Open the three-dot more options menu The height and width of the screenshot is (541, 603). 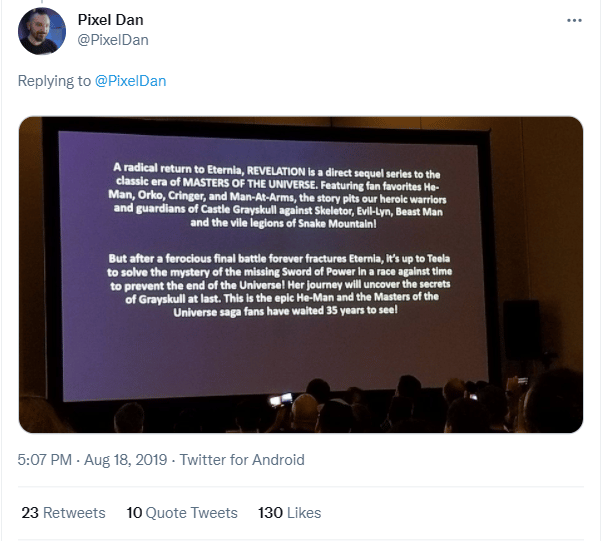click(574, 20)
